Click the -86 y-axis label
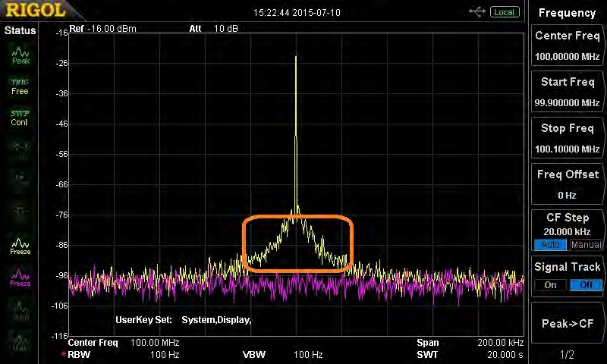607x364 pixels. [62, 245]
